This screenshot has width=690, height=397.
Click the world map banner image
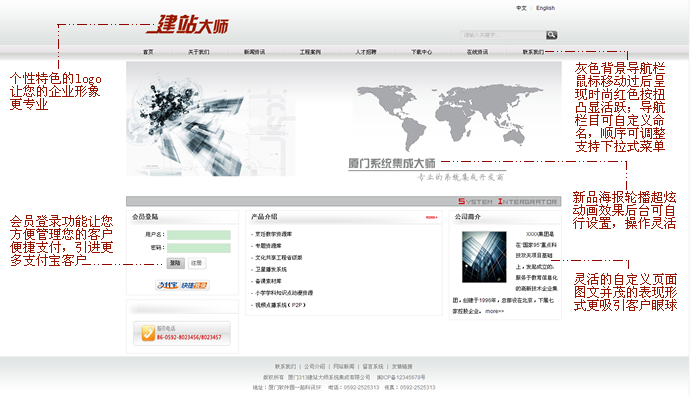point(449,117)
